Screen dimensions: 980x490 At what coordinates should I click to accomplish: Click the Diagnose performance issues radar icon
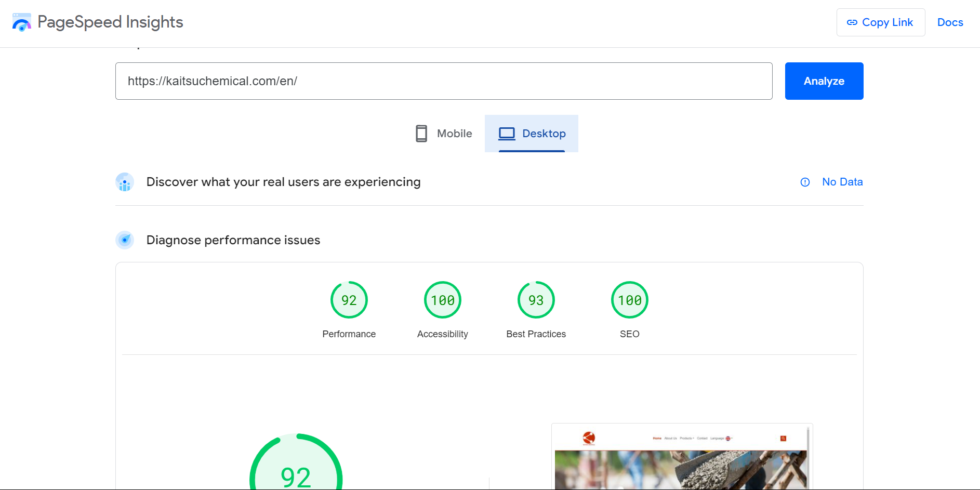click(125, 240)
